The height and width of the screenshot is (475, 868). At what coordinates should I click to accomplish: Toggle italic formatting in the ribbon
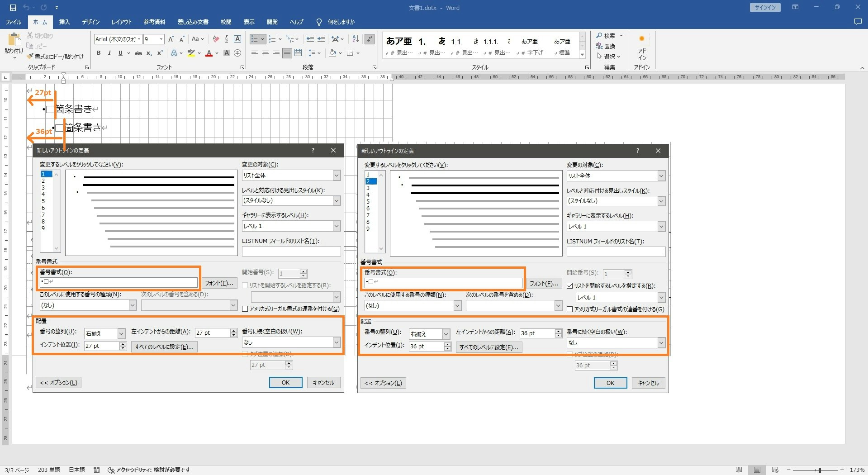coord(109,53)
